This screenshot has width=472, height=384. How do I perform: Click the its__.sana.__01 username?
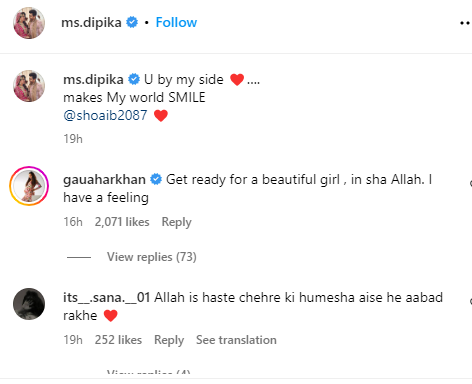[106, 297]
